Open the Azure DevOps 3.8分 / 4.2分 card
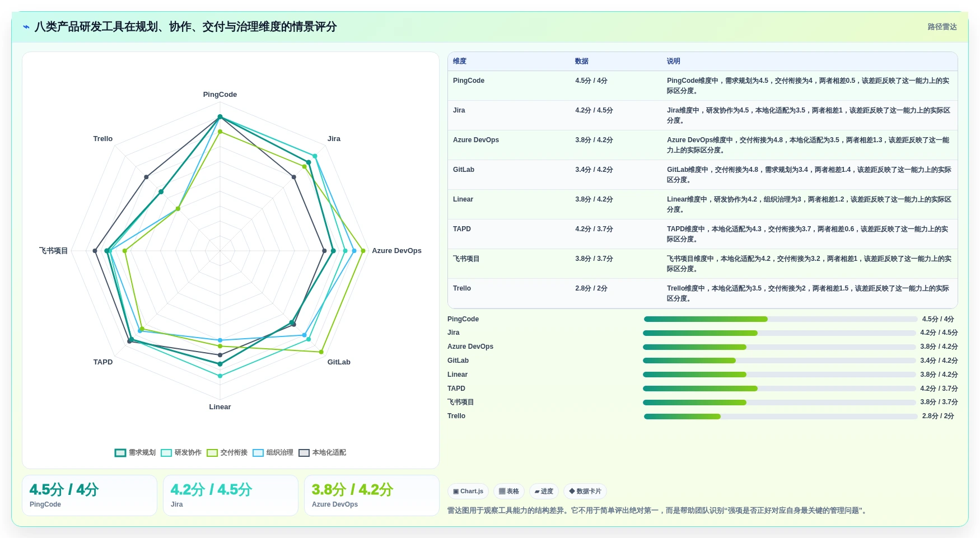The width and height of the screenshot is (980, 538). tap(372, 495)
